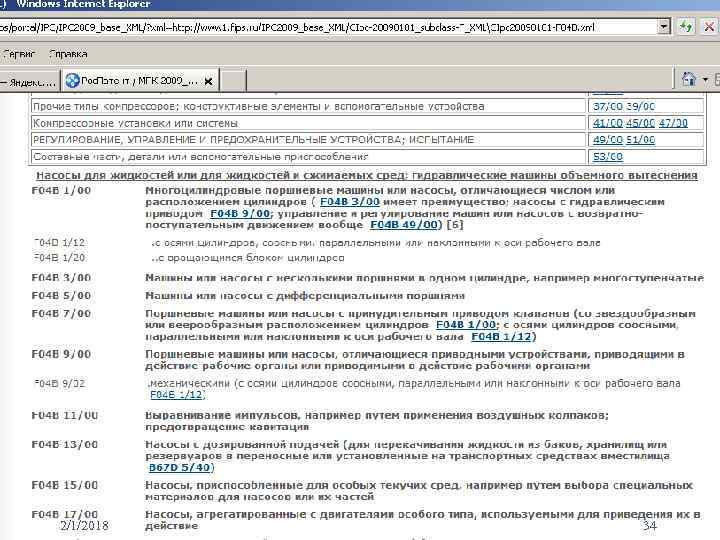This screenshot has width=720, height=540.
Task: Click the F04B 1/00 classification code
Action: (61, 191)
